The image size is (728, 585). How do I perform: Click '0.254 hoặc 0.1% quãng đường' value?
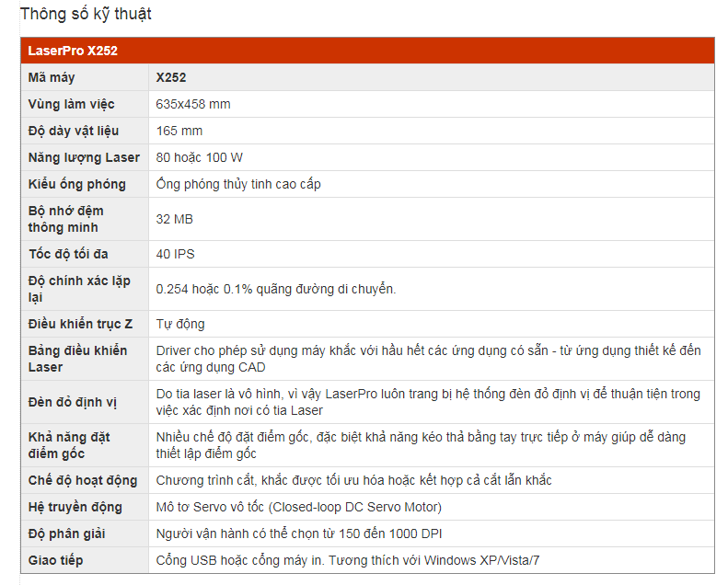point(276,289)
